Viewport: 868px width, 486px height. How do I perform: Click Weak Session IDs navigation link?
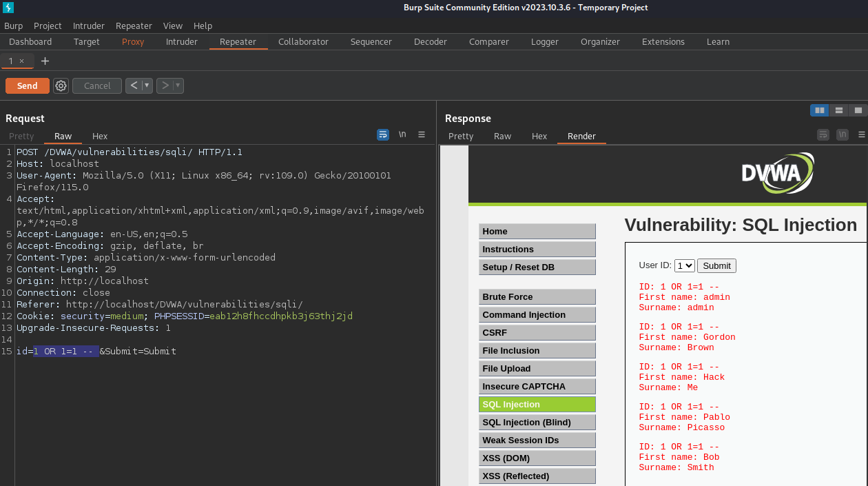coord(537,440)
